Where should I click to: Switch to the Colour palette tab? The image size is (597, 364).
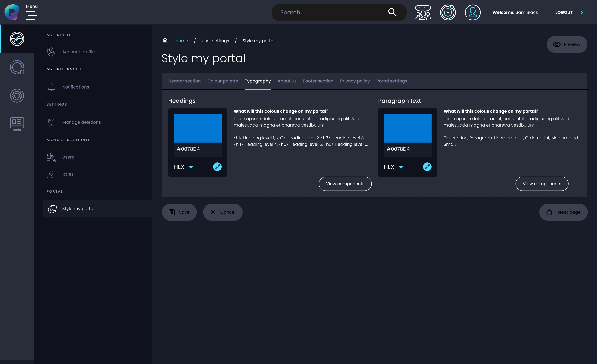(222, 81)
